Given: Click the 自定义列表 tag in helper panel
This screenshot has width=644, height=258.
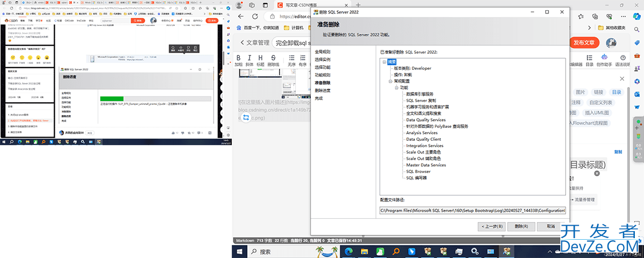Looking at the screenshot, I should (601, 102).
